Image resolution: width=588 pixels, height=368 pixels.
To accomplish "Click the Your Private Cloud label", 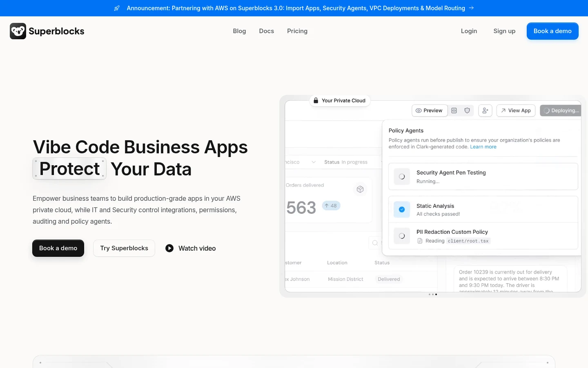I will 343,101.
